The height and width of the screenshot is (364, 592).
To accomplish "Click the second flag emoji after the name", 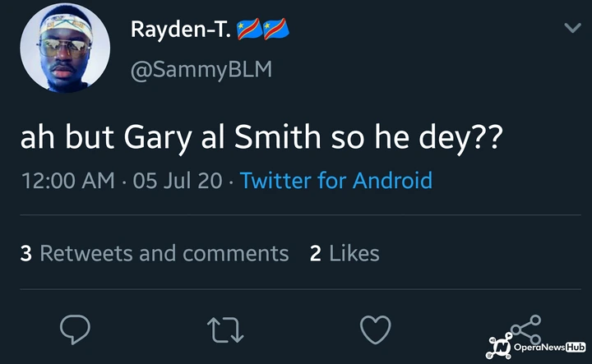I will coord(276,30).
